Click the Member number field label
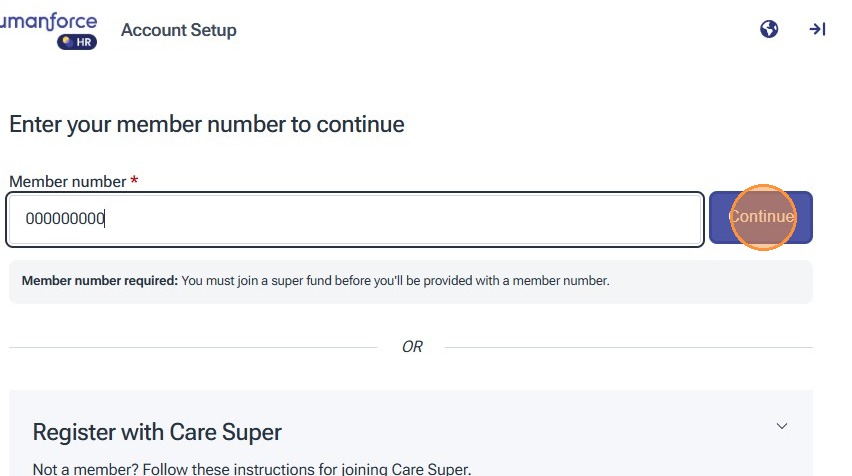This screenshot has height=476, width=852. coord(68,182)
